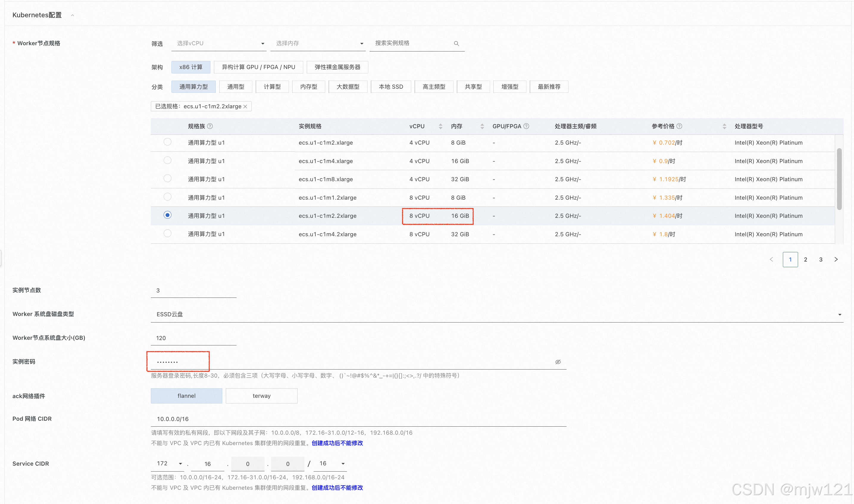Go to page 2 of specs
The height and width of the screenshot is (504, 854).
pyautogui.click(x=805, y=259)
